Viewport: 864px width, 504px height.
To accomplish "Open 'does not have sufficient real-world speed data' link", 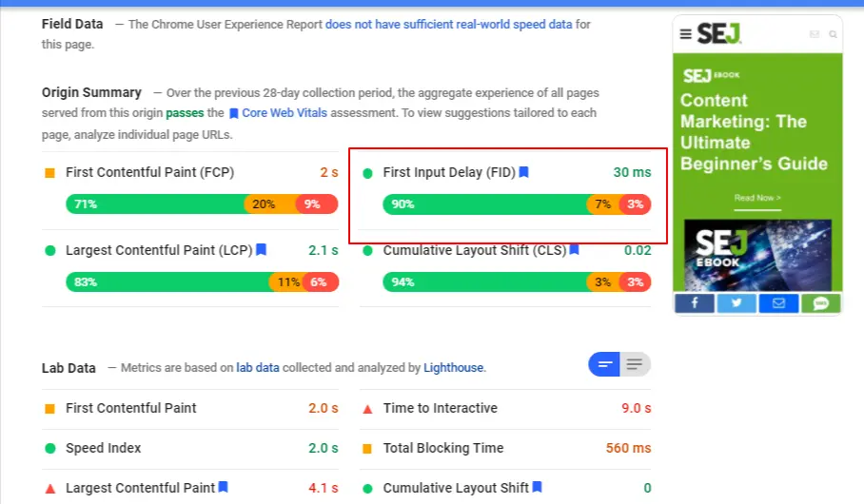I will tap(448, 24).
